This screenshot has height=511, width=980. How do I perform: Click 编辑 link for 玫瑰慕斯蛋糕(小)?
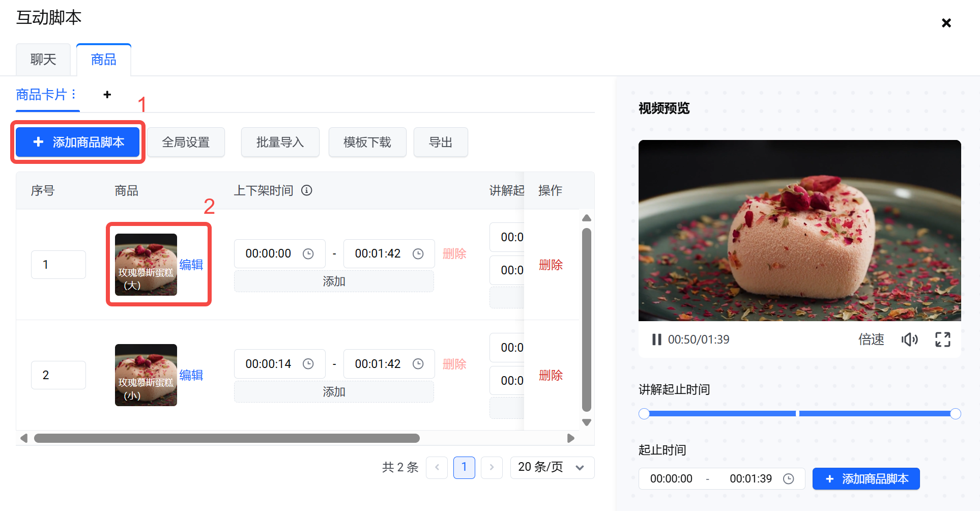point(191,375)
